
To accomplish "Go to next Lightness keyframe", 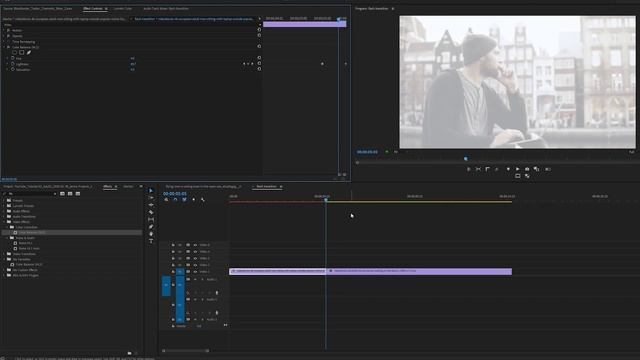I will 252,64.
